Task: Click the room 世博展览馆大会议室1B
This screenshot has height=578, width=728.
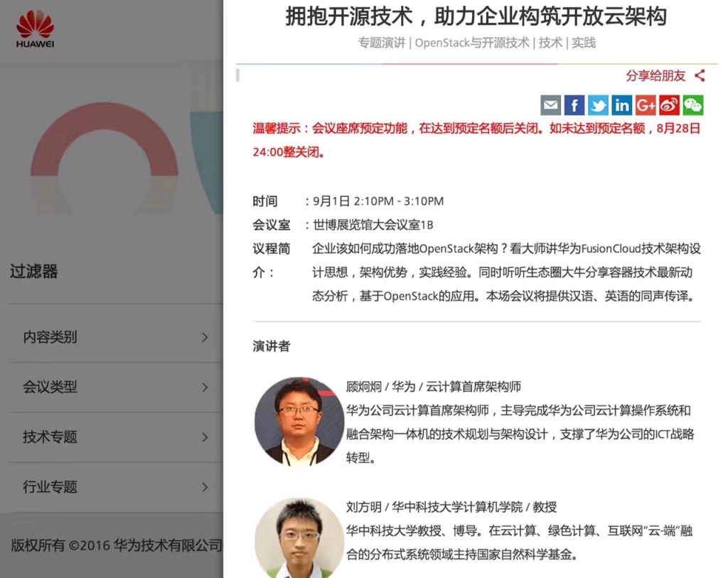Action: [373, 225]
